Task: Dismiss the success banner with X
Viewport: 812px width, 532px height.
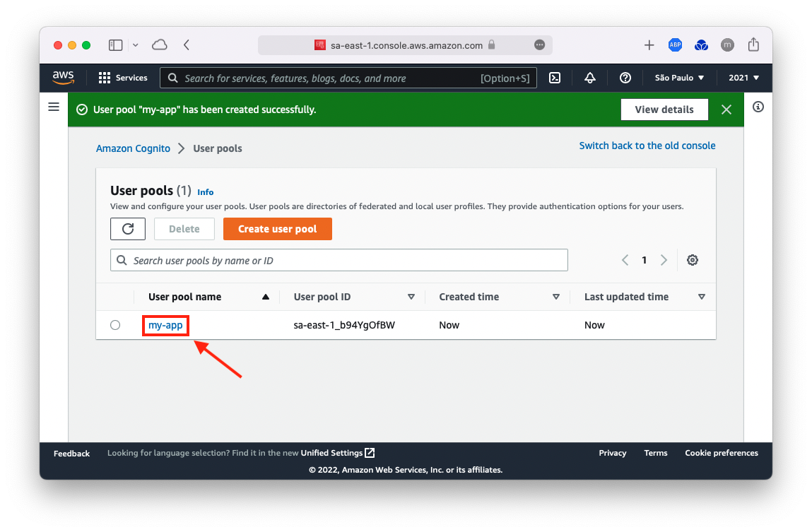Action: click(x=726, y=110)
